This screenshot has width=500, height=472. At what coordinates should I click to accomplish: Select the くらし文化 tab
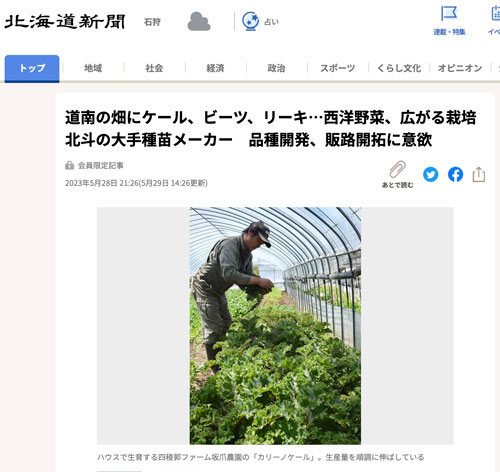399,68
